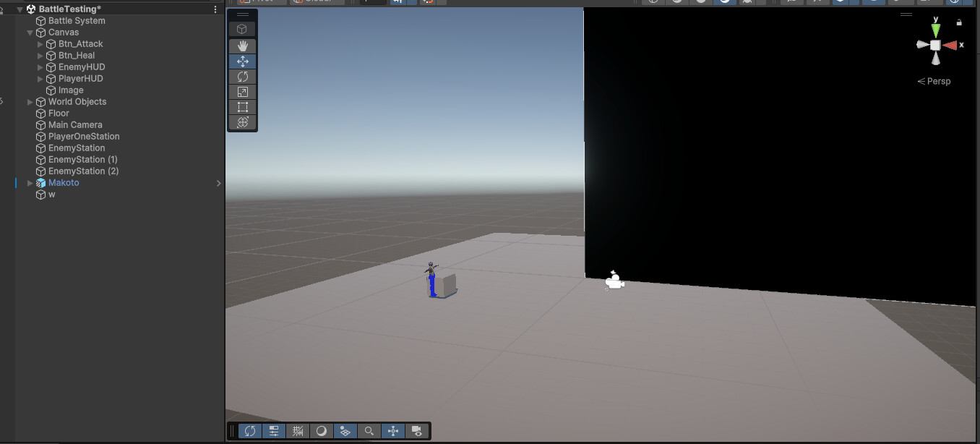Open the Hierarchy panel options menu

click(215, 8)
